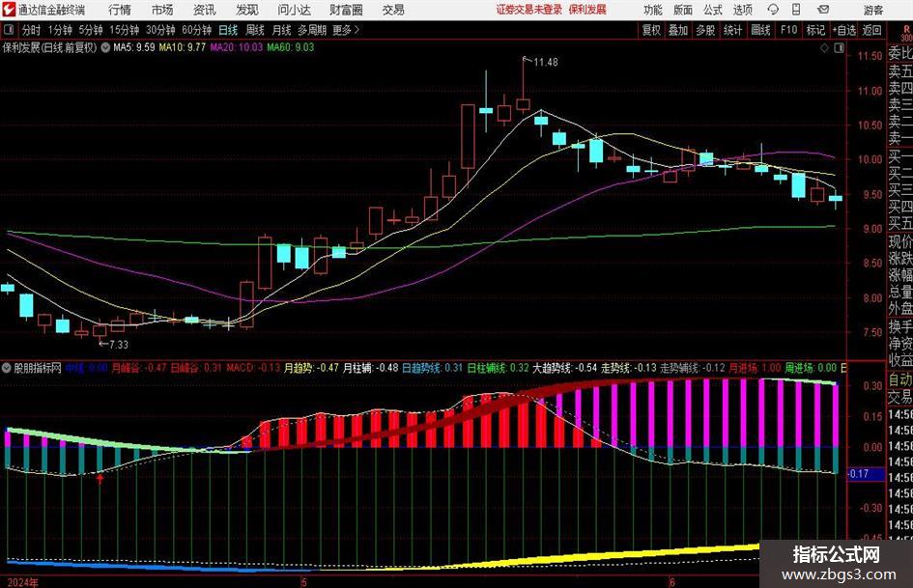Switch to the 30分钟 period tab
The image size is (913, 588).
tap(160, 30)
